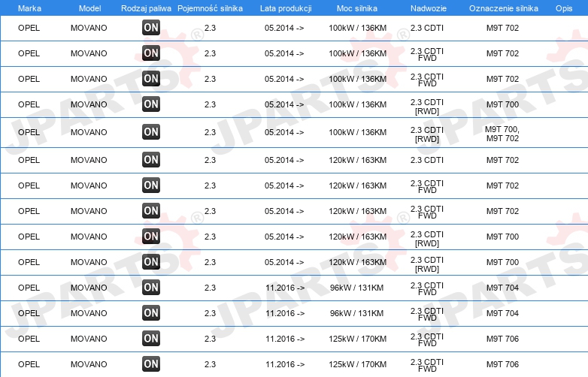Select 'MOVANO' in the 163KM plain 2.3 CDTI row
The width and height of the screenshot is (588, 377).
pos(89,160)
